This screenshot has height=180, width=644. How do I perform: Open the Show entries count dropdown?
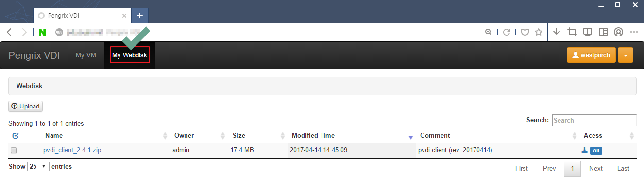[x=38, y=167]
